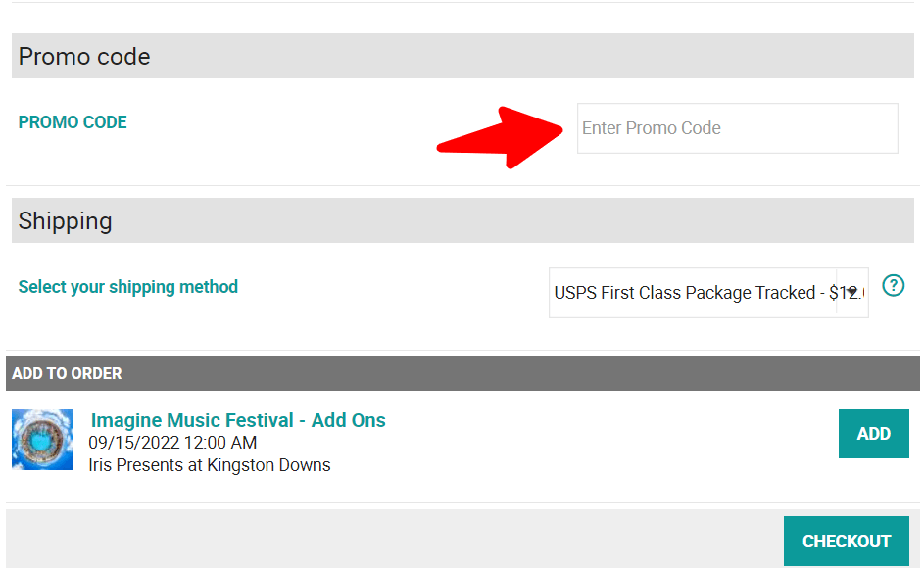Click the shipping dropdown's small arrow
Viewport: 924px width, 568px height.
tap(851, 291)
